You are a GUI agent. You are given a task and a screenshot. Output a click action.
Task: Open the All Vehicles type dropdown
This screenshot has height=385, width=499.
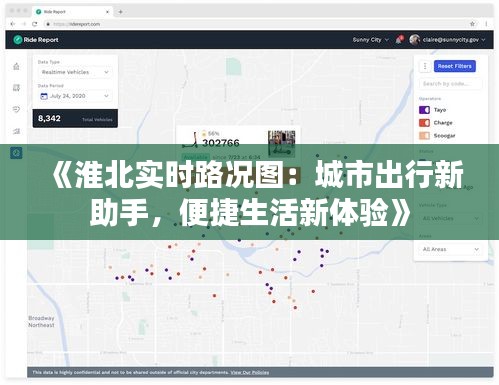point(450,218)
